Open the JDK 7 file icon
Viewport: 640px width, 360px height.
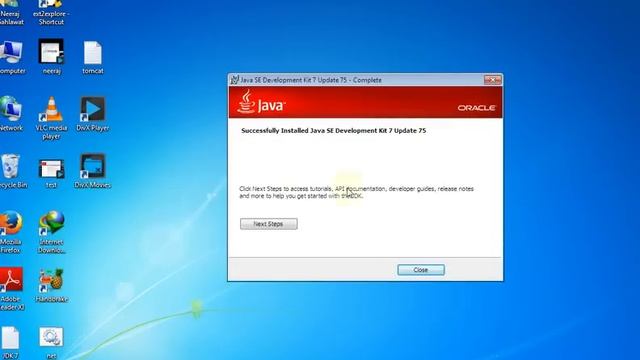coord(10,342)
